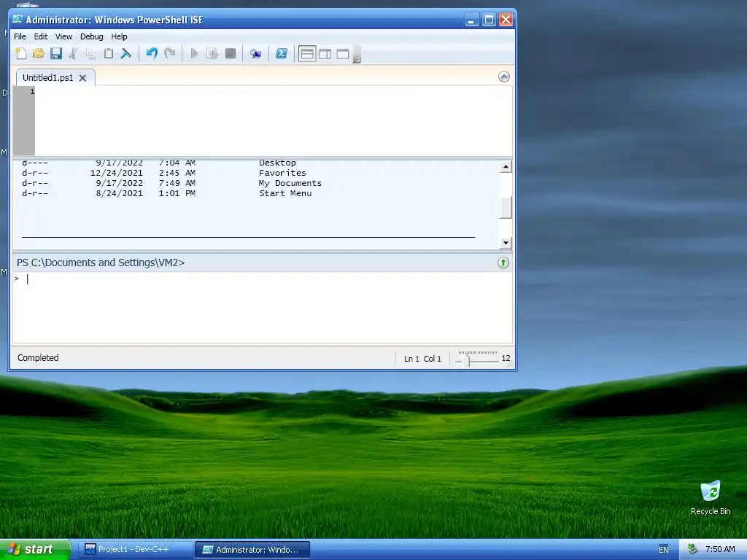Clear the output pane with the squeegee icon
The image size is (747, 560).
[125, 54]
